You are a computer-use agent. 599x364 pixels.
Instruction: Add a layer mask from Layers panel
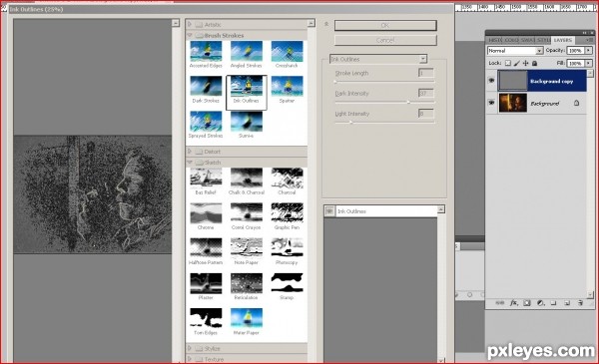pyautogui.click(x=527, y=303)
